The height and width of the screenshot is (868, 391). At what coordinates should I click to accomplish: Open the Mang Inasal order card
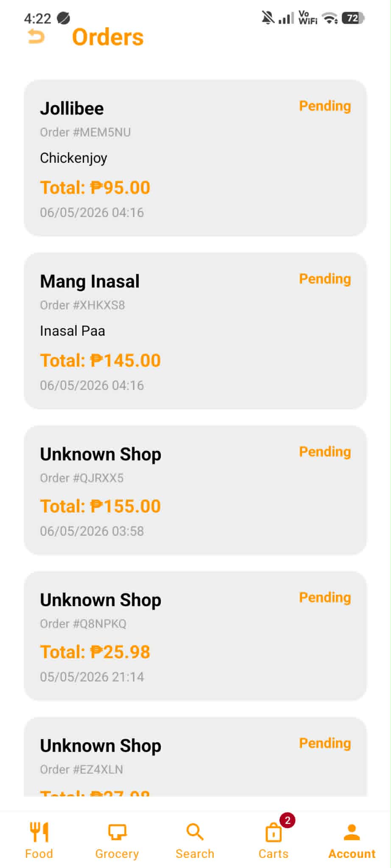tap(195, 331)
